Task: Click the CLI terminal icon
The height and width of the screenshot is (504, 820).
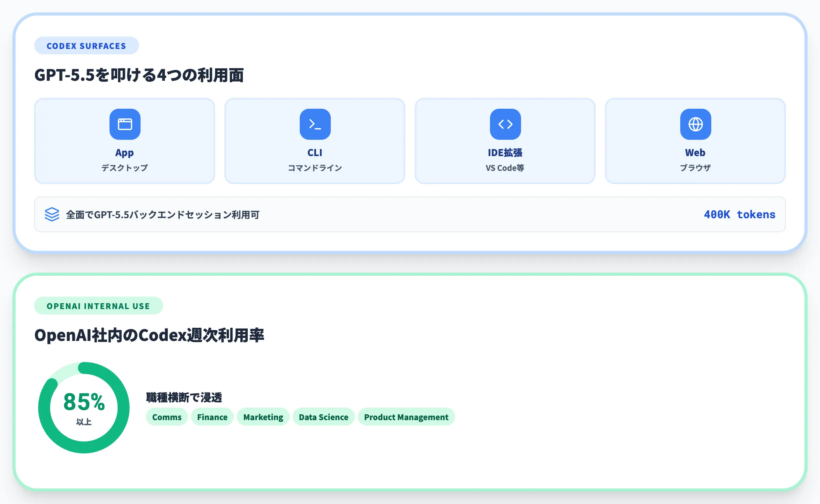Action: 314,123
